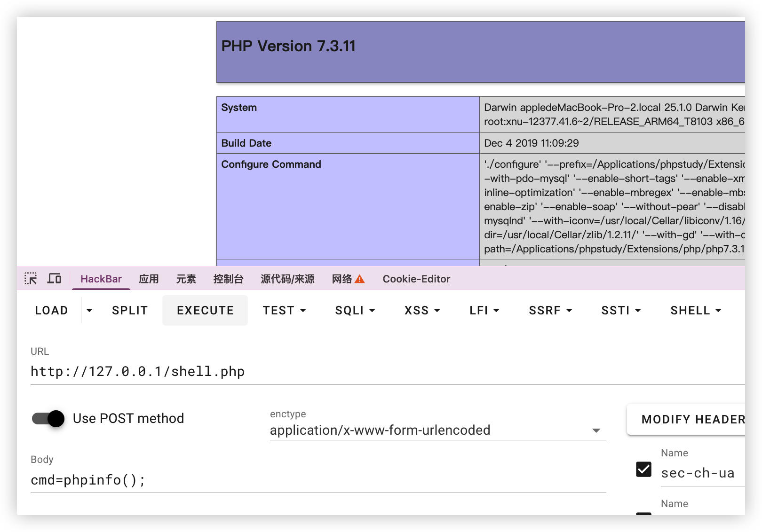This screenshot has width=762, height=532.
Task: Click the network warning triangle icon
Action: tap(360, 279)
